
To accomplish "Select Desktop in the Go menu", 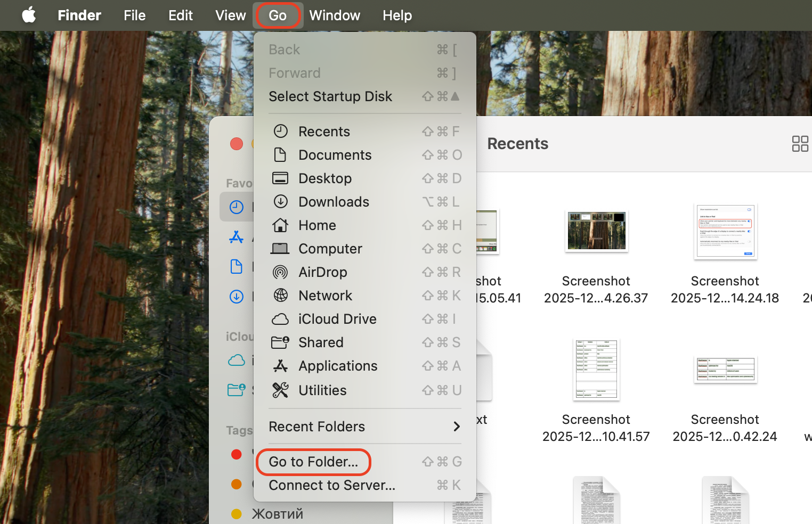I will tap(325, 178).
